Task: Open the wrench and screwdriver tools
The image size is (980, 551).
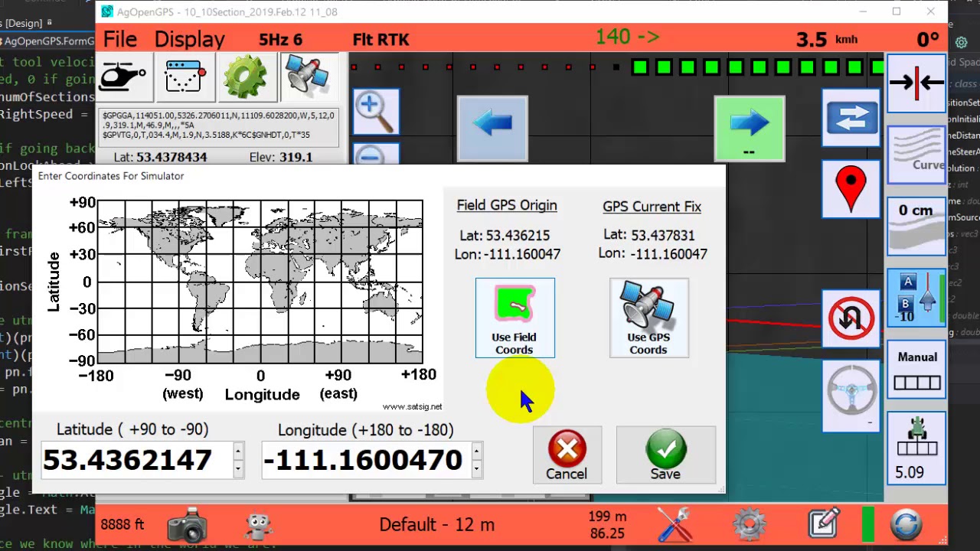Action: (x=675, y=525)
